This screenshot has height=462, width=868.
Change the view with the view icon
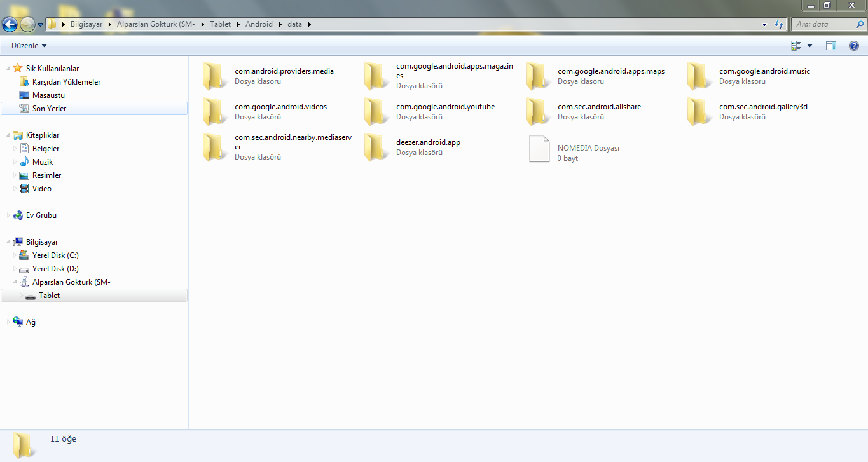[x=796, y=46]
